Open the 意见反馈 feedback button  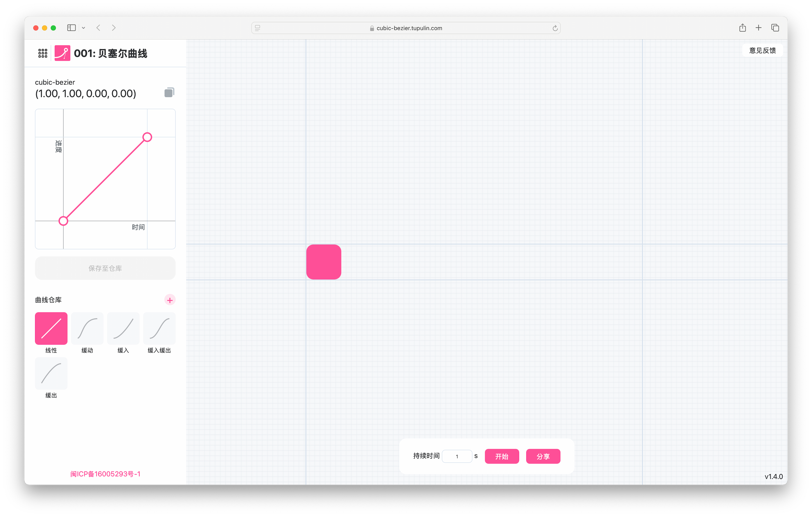click(x=762, y=50)
